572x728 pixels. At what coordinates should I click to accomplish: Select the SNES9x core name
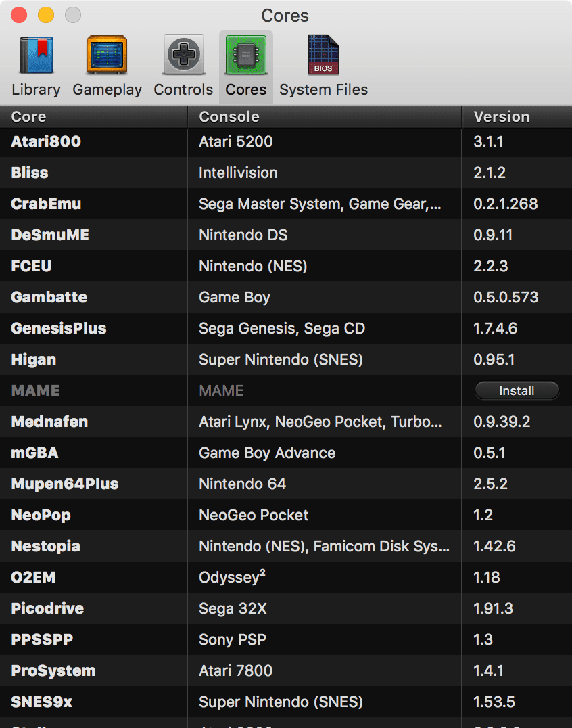click(42, 702)
